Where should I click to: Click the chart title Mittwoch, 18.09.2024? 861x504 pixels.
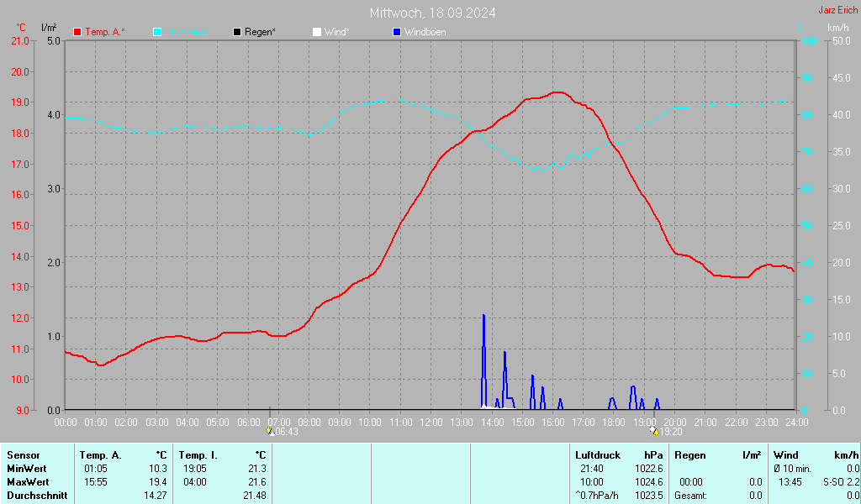pyautogui.click(x=432, y=13)
